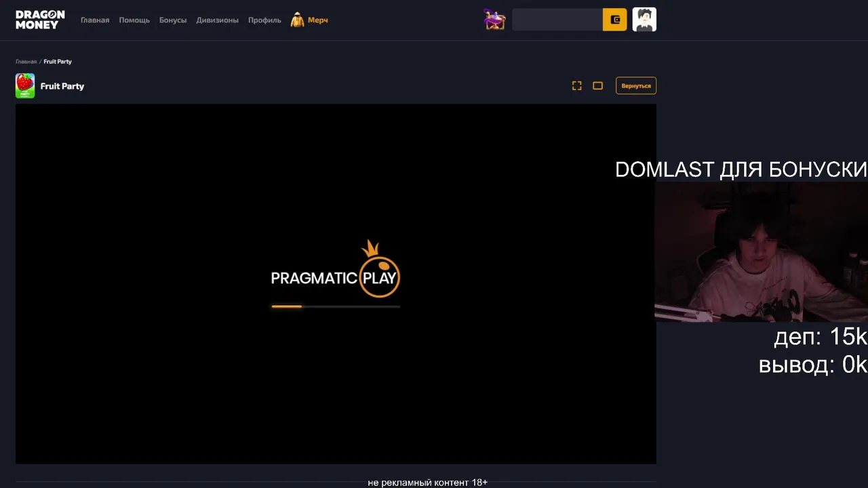Open the Помощь menu item
Screen dimensions: 868x488
click(x=134, y=20)
